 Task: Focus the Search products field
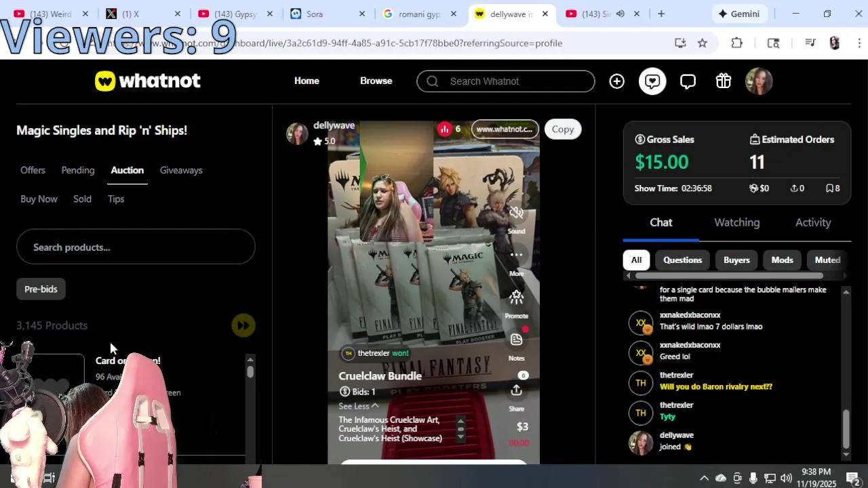(x=136, y=247)
